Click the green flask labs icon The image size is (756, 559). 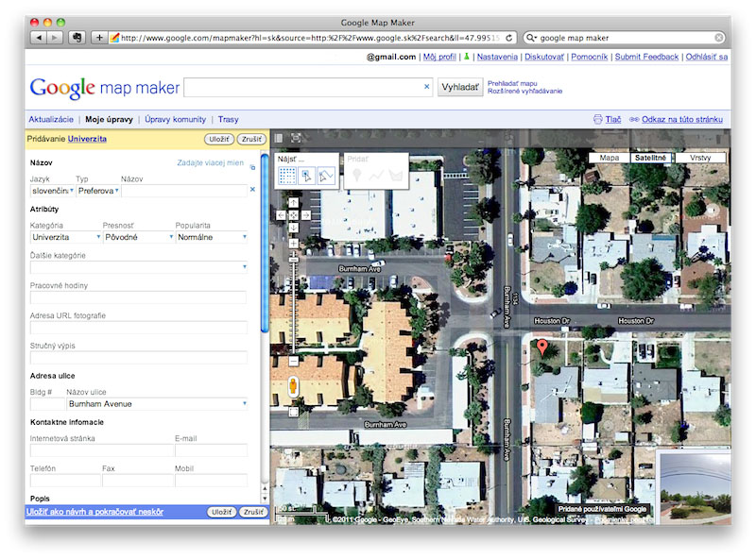click(466, 57)
